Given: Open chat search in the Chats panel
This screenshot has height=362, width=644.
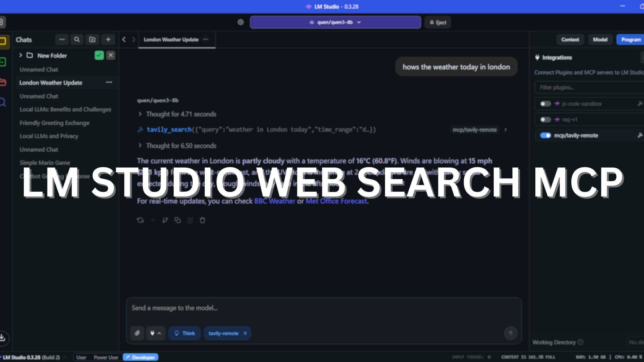Looking at the screenshot, I should [x=77, y=39].
